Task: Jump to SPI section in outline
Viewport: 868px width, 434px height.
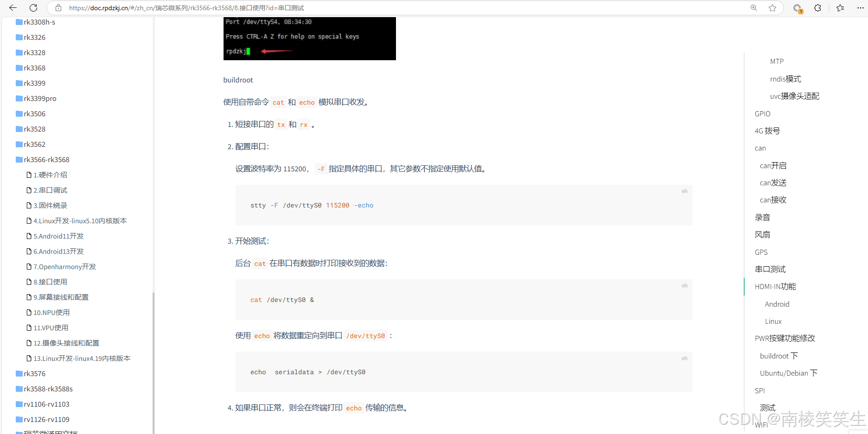Action: click(760, 390)
